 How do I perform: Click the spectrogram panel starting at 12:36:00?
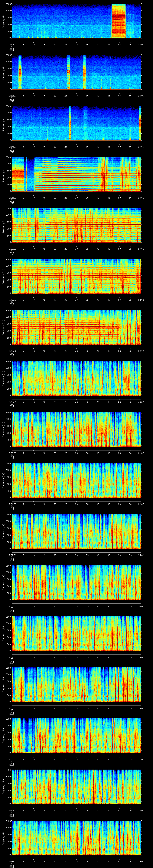click(77, 736)
